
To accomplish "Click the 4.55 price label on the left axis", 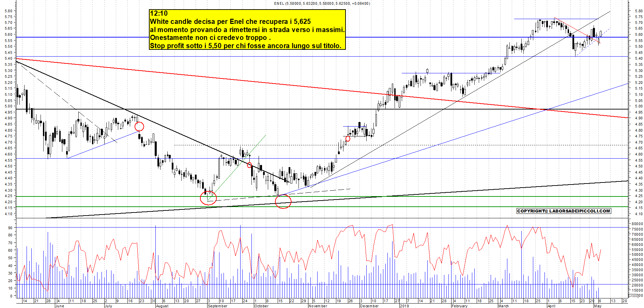I will coord(9,160).
